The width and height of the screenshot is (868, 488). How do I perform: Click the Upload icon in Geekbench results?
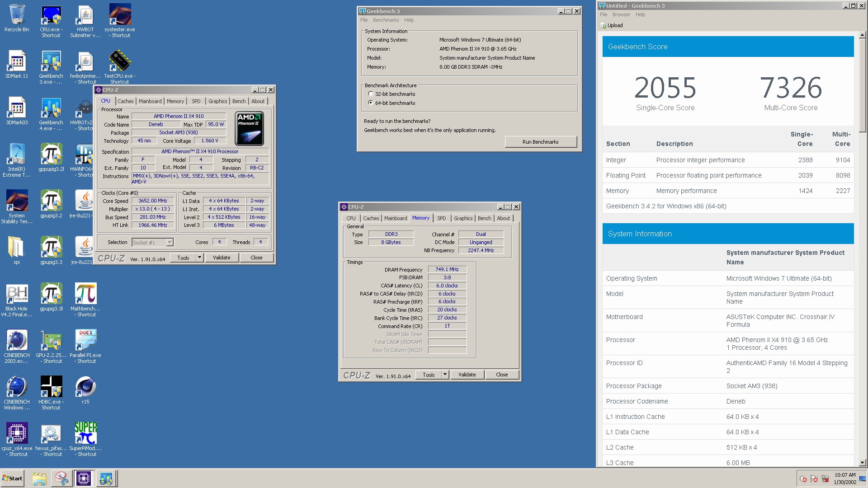603,25
